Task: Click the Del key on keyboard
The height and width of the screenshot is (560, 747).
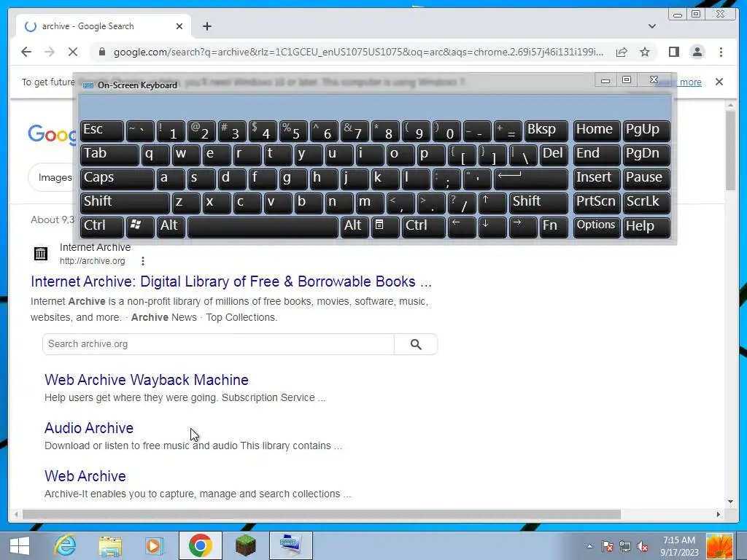Action: [x=554, y=155]
